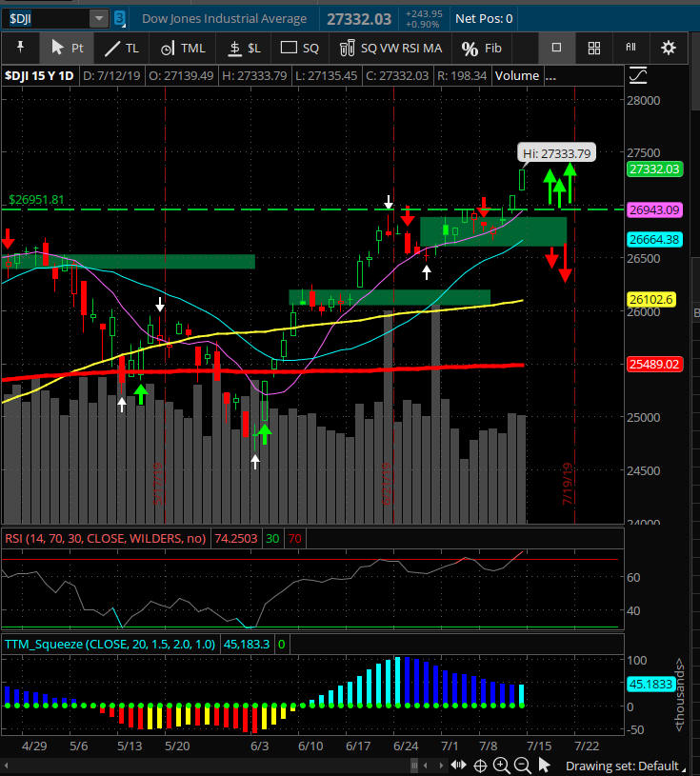The height and width of the screenshot is (776, 700).
Task: Open chart settings gear icon
Action: (669, 48)
